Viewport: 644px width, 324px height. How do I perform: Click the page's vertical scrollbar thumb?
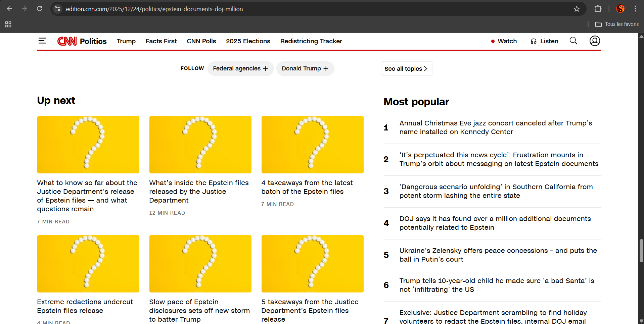pos(641,251)
